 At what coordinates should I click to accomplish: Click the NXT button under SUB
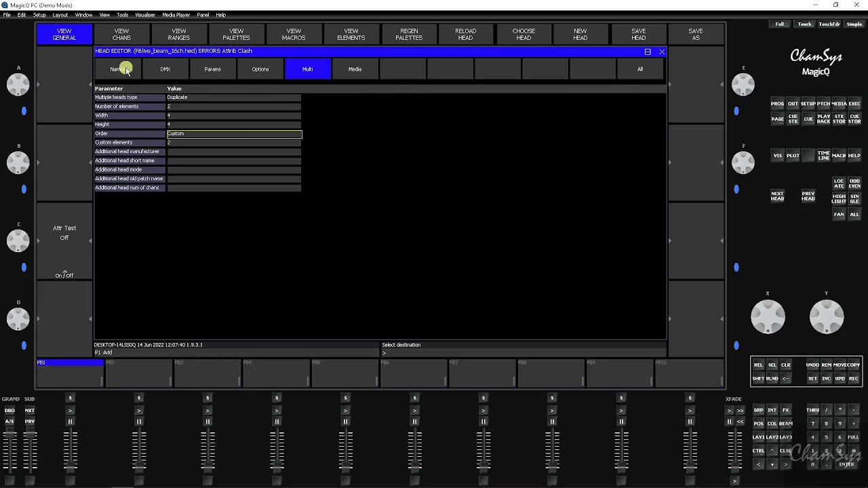[30, 410]
